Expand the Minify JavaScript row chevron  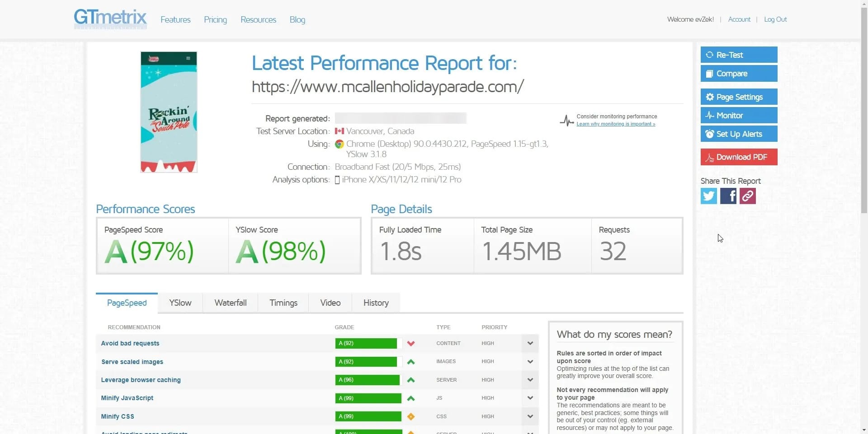tap(530, 398)
